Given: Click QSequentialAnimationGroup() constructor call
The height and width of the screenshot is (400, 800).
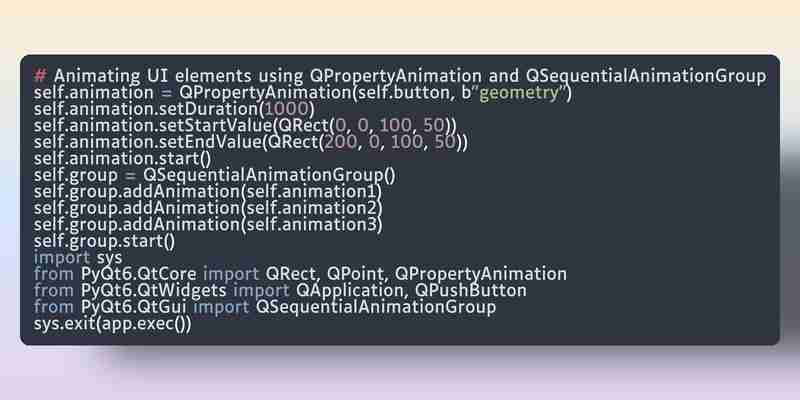Looking at the screenshot, I should 269,175.
